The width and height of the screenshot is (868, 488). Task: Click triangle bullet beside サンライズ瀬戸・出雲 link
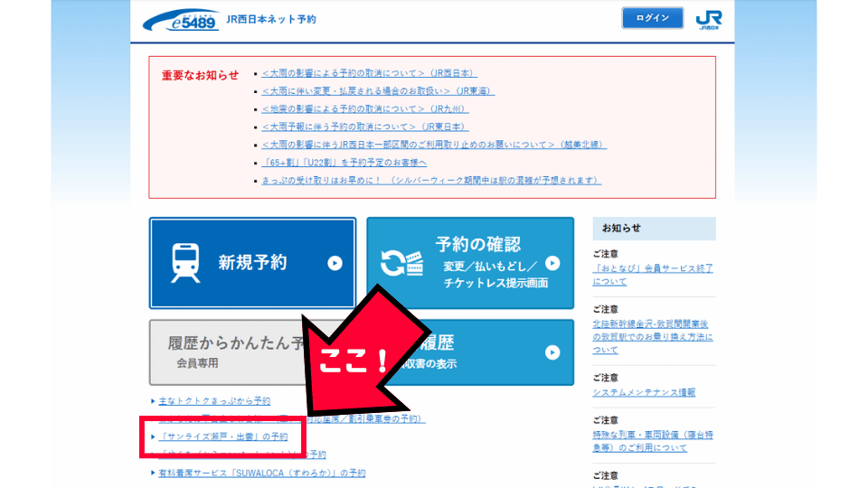[153, 436]
